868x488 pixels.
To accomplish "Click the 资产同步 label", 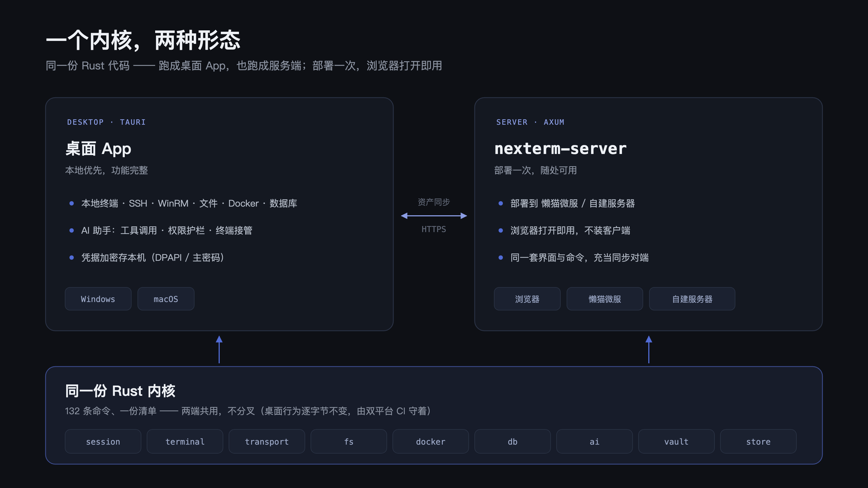I will tap(434, 202).
